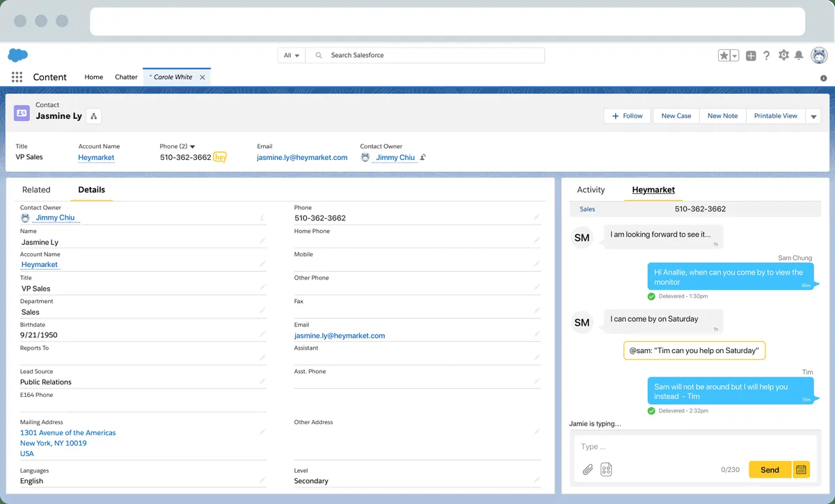Close the Carole White tab
The image size is (835, 504).
click(202, 77)
